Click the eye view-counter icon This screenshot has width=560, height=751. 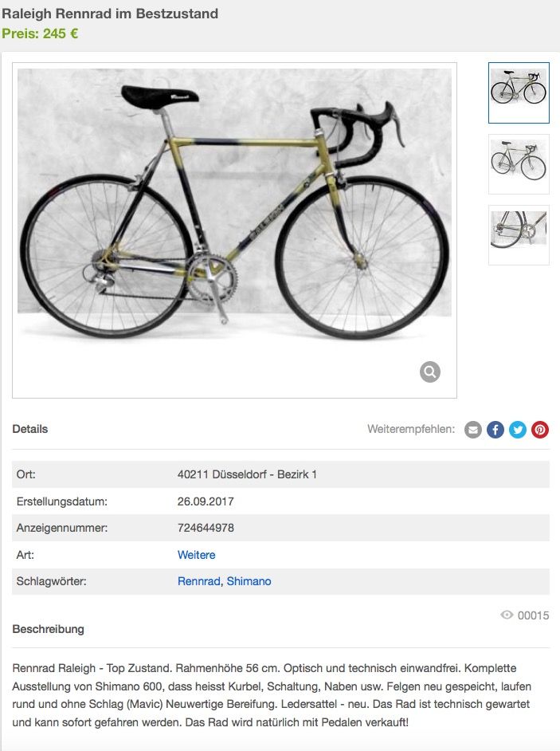click(x=507, y=615)
